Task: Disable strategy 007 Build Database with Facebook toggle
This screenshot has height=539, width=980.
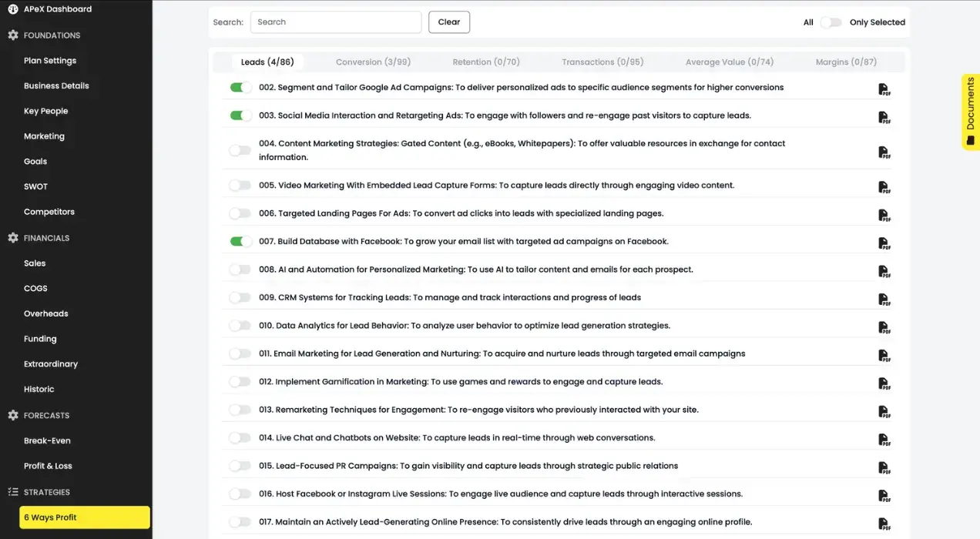Action: (x=240, y=242)
